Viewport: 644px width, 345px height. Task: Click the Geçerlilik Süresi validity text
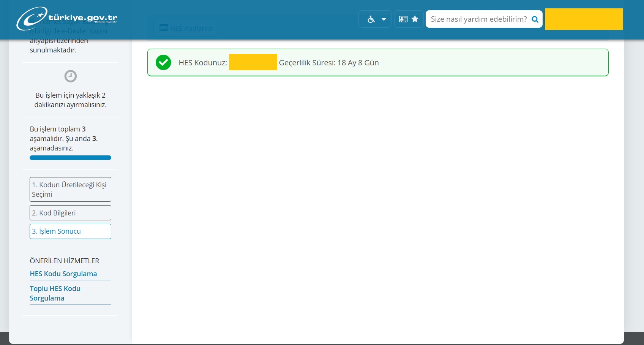pyautogui.click(x=329, y=63)
